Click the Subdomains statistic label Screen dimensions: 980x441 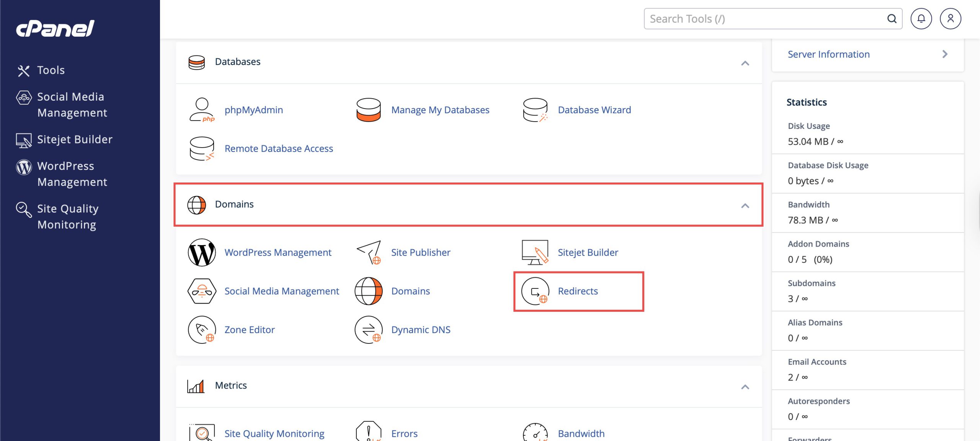pos(812,283)
